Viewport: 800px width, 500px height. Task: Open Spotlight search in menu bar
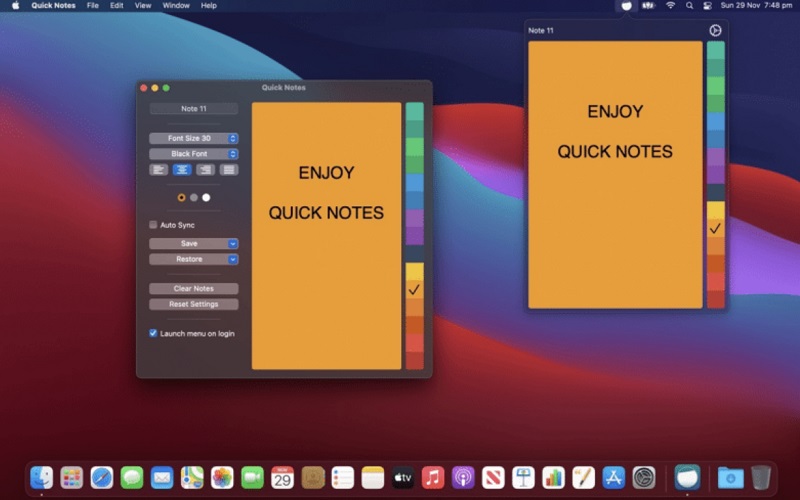point(689,6)
